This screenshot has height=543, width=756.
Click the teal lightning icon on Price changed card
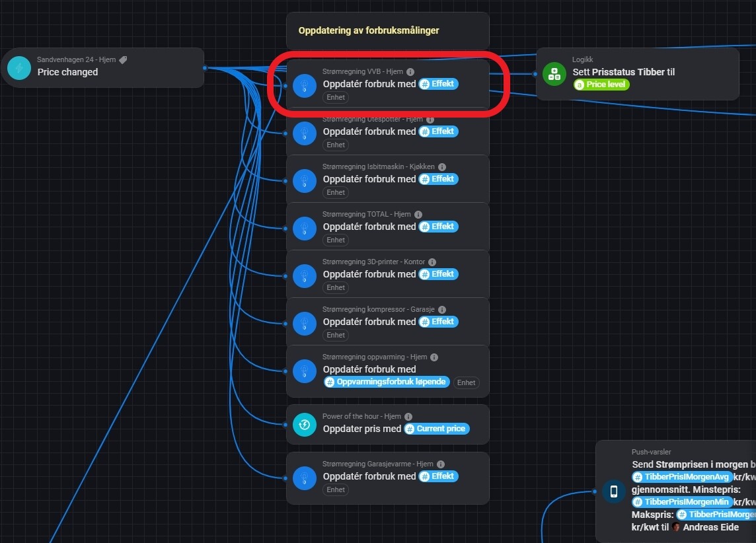[19, 68]
